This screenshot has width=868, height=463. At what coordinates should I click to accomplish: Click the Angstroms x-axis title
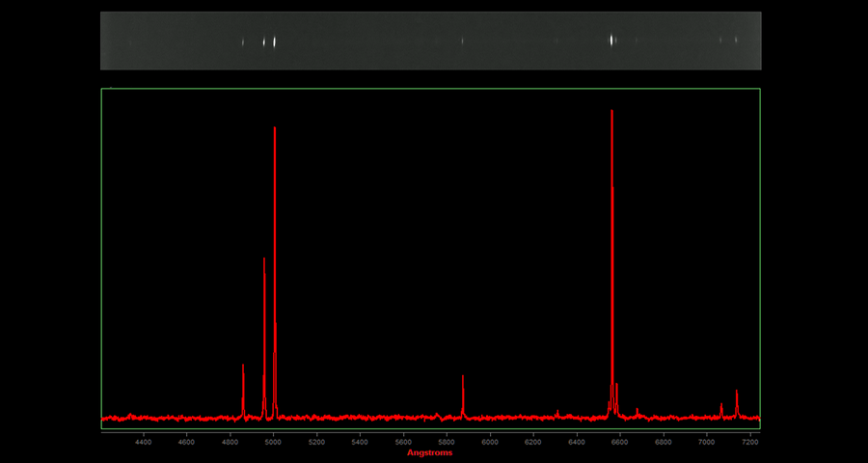pyautogui.click(x=429, y=452)
